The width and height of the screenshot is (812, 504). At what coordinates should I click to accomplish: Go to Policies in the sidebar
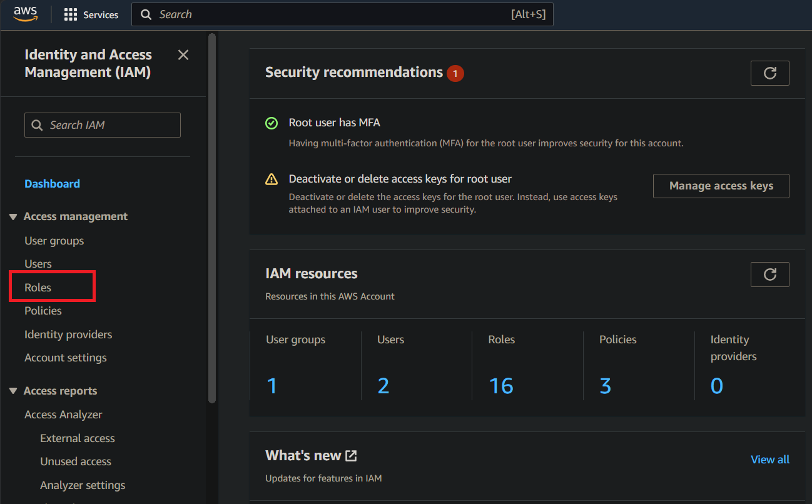click(x=43, y=311)
